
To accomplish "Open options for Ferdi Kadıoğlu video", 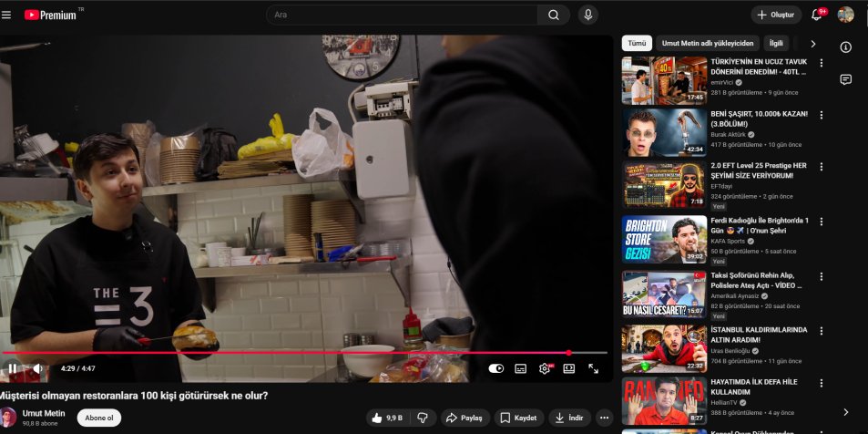I will point(822,222).
